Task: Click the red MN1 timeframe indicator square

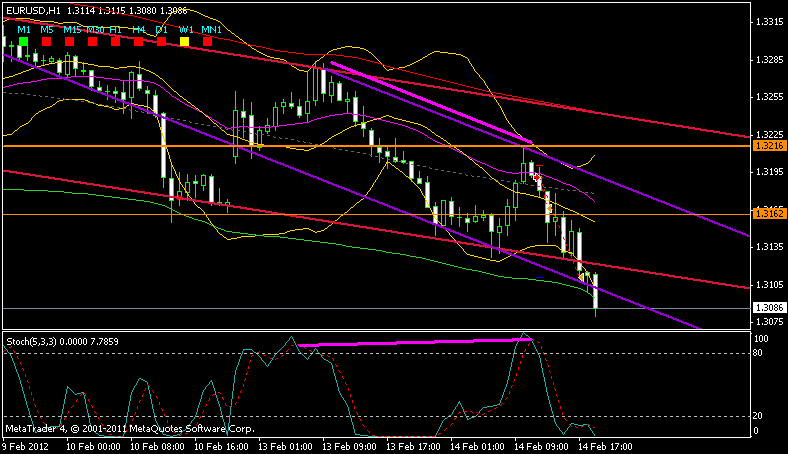Action: [x=208, y=42]
